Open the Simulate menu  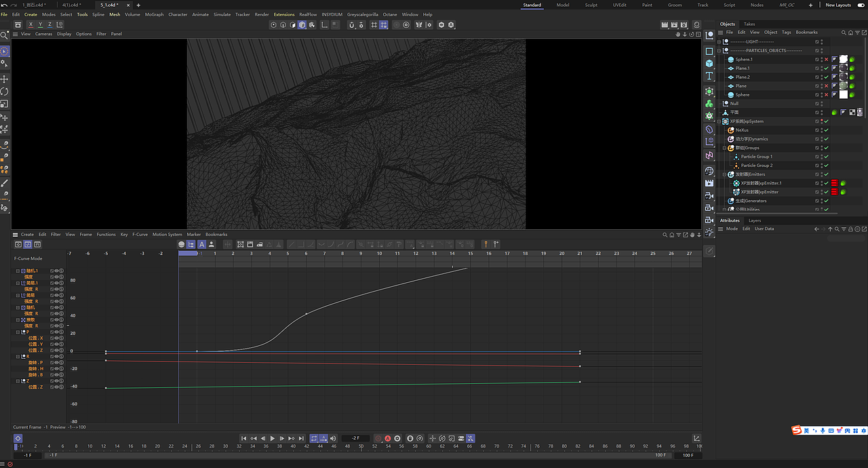[222, 14]
